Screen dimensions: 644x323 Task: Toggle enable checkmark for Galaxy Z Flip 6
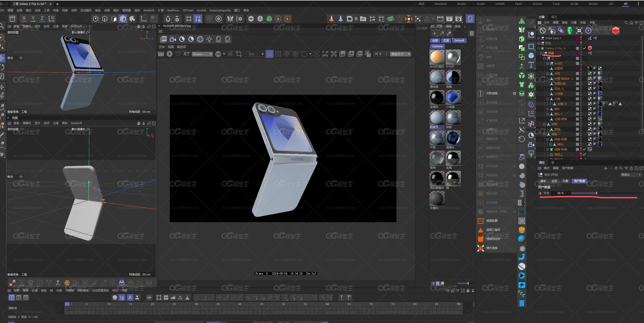click(x=584, y=48)
